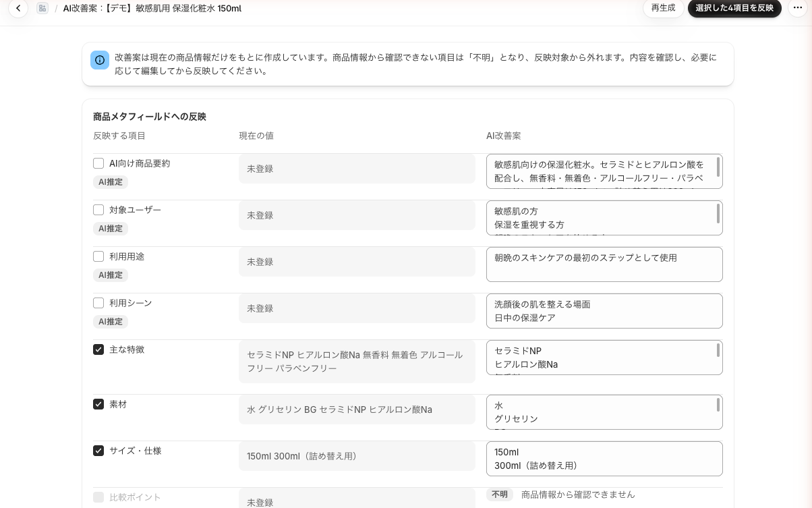Click 未登録 current value for 対象ユーザー
The width and height of the screenshot is (812, 508).
[x=357, y=215]
